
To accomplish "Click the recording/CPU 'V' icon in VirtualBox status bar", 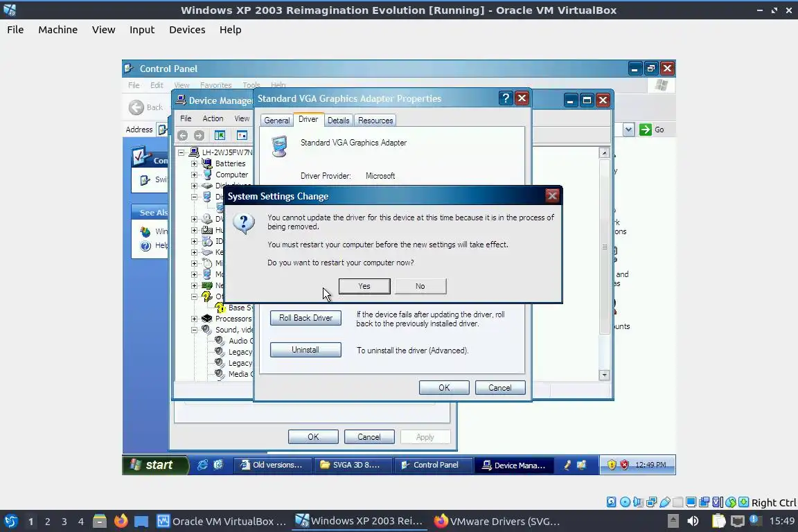I will [x=718, y=502].
